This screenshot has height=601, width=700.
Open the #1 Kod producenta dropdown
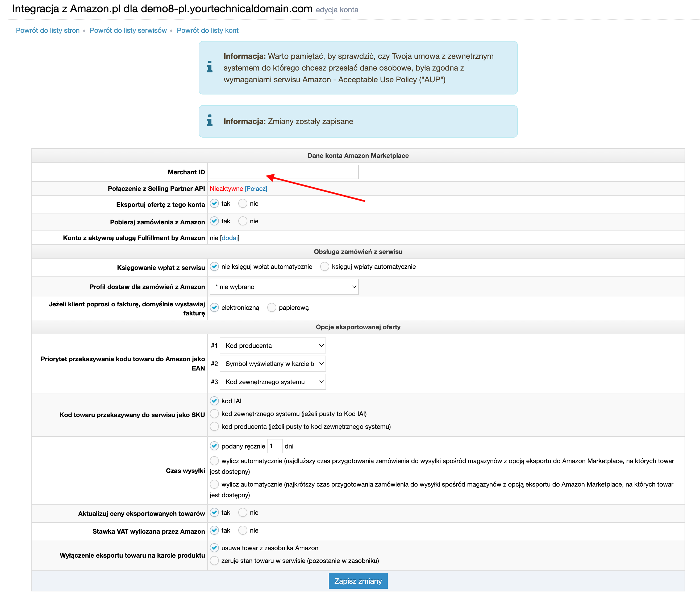273,345
